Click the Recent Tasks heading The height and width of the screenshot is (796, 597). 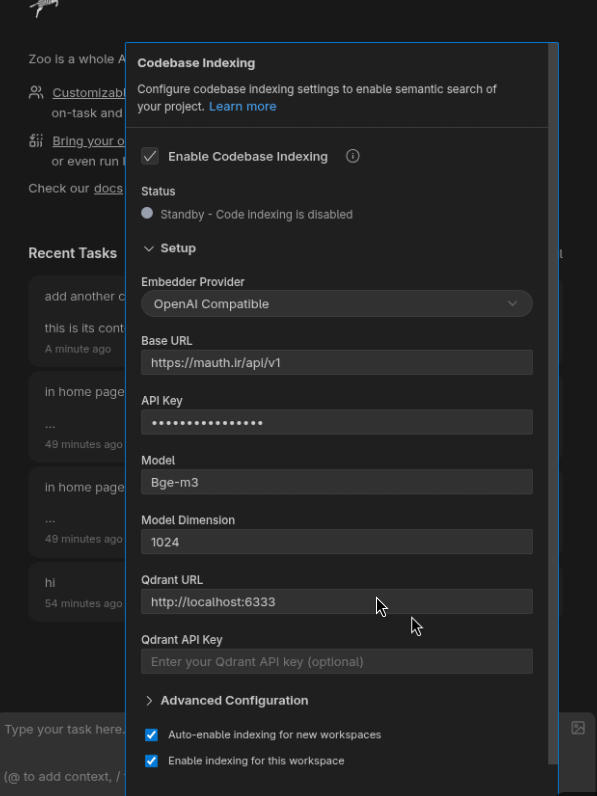(73, 253)
